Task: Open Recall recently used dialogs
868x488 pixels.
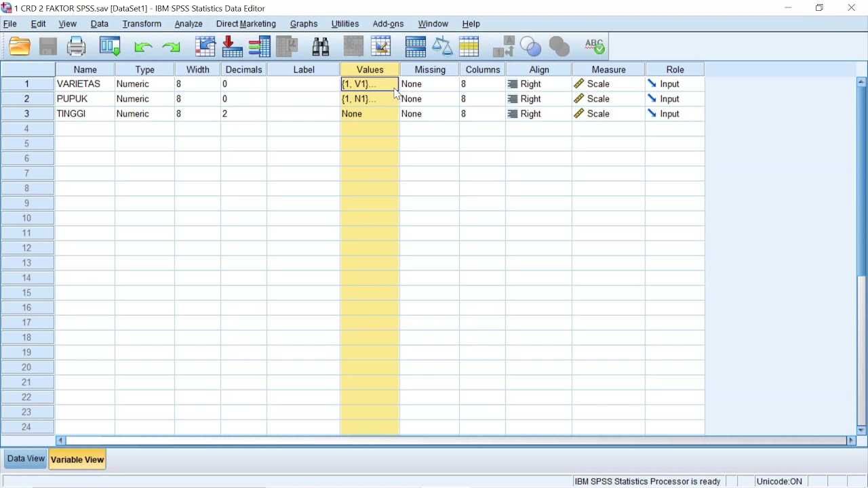Action: (x=110, y=47)
